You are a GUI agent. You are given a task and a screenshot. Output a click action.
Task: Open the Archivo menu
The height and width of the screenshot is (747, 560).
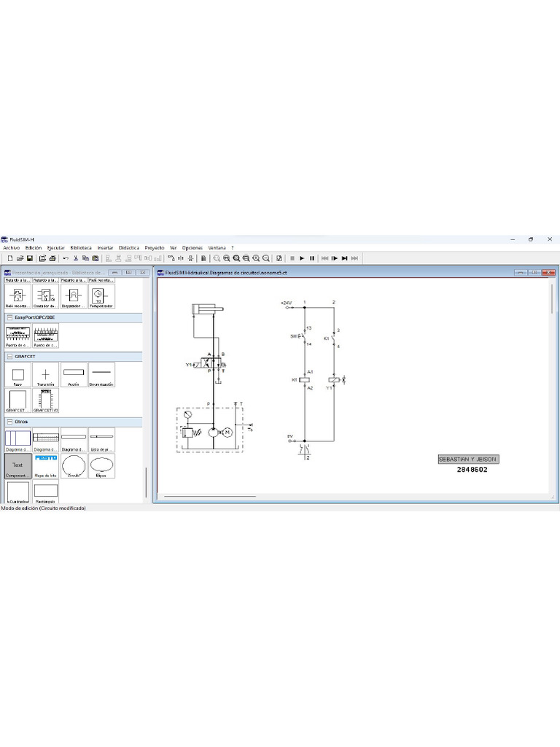pos(12,248)
